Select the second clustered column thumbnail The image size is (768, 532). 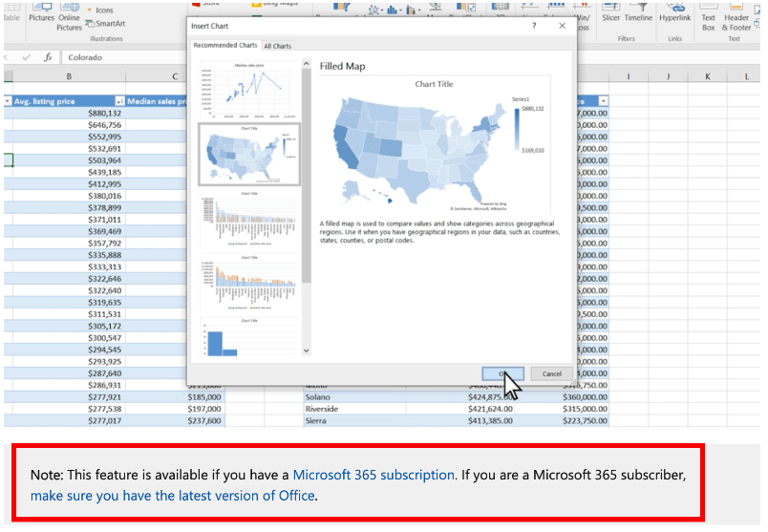249,283
